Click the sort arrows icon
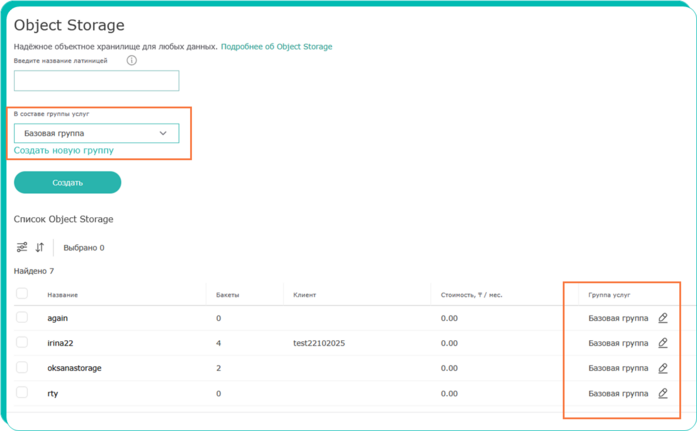Image resolution: width=697 pixels, height=431 pixels. coord(40,247)
